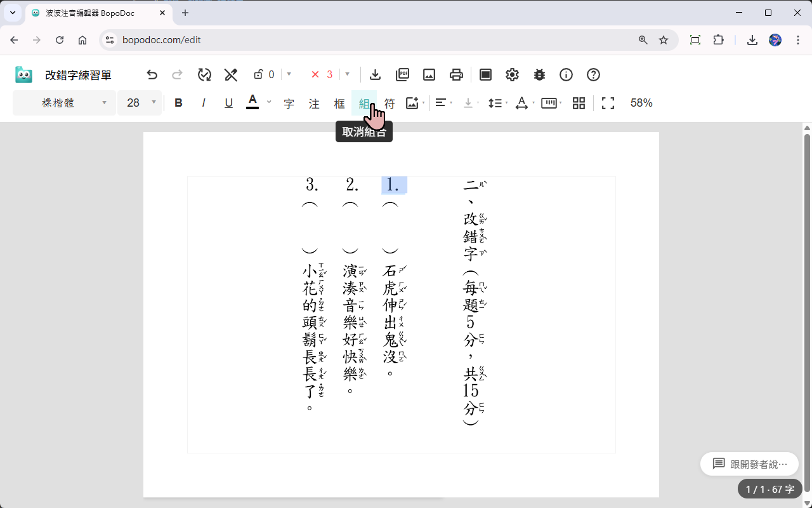This screenshot has height=508, width=812.
Task: Report a bug via the bug icon
Action: pyautogui.click(x=539, y=74)
